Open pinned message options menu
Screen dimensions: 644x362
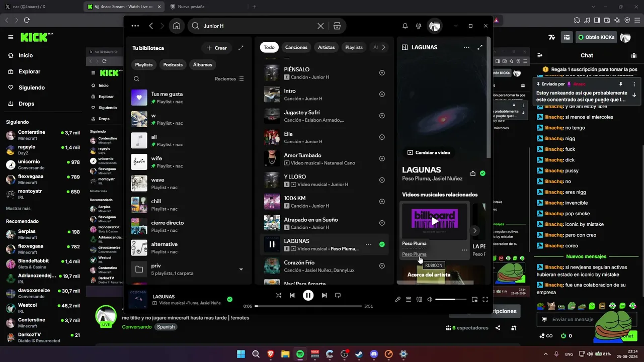634,84
